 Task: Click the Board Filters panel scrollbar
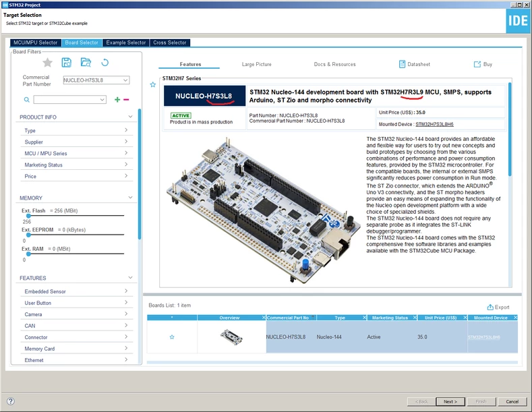coord(139,175)
